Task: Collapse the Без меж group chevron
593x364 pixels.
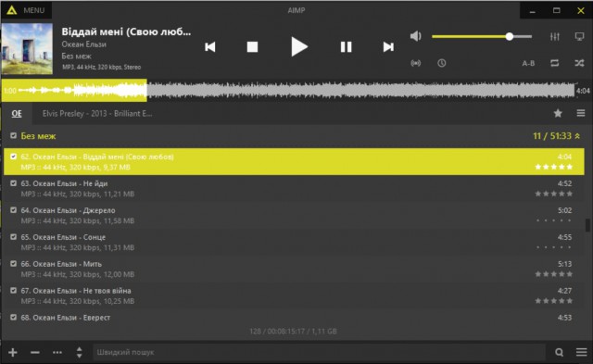Action: [x=577, y=136]
